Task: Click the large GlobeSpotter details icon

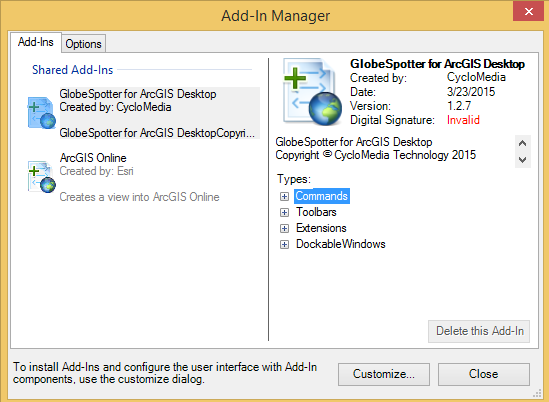Action: click(x=313, y=92)
